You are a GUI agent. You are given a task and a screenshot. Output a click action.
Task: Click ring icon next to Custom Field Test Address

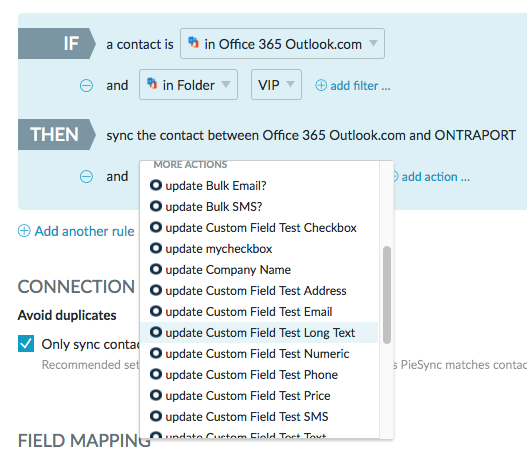pyautogui.click(x=156, y=290)
